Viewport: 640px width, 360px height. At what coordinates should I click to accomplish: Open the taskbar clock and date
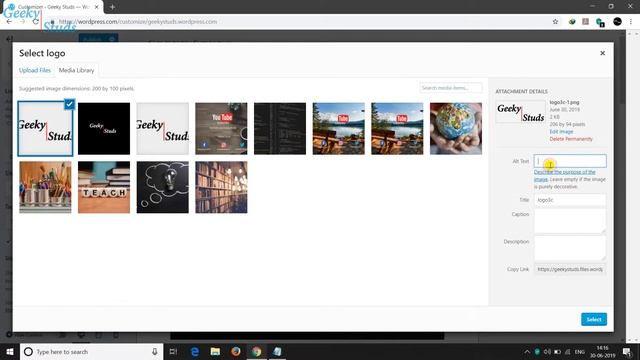602,352
